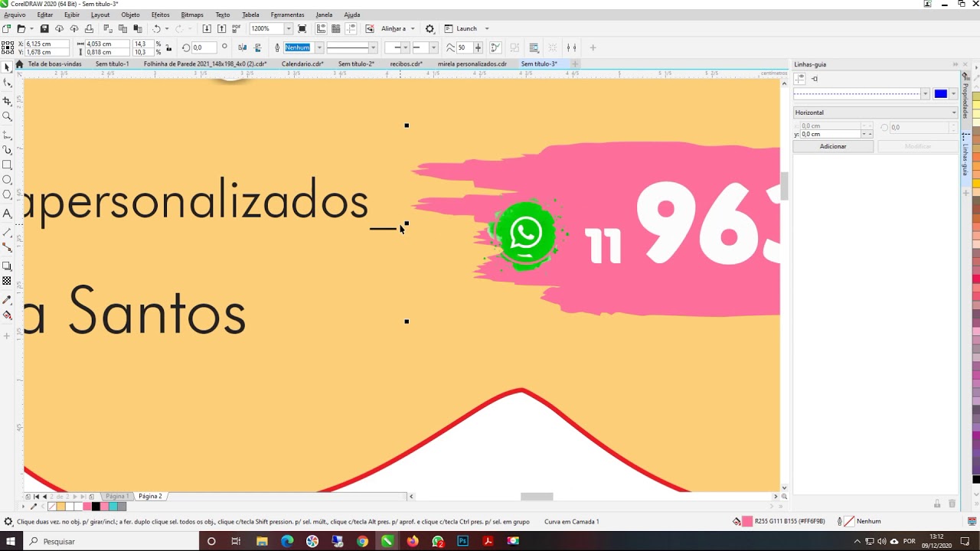Toggle the guideline visibility icon in Linhas-guia

800,78
